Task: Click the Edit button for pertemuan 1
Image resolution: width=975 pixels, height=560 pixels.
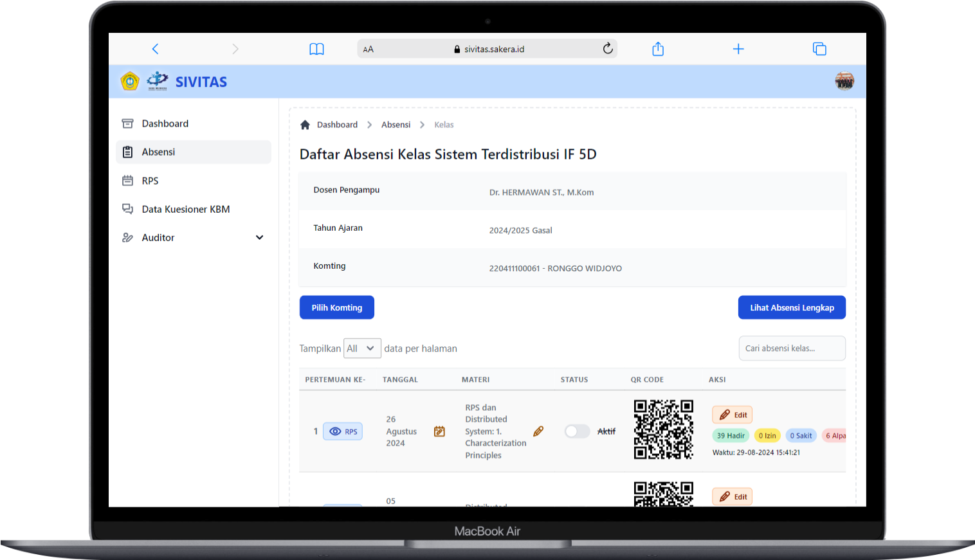Action: pyautogui.click(x=733, y=415)
